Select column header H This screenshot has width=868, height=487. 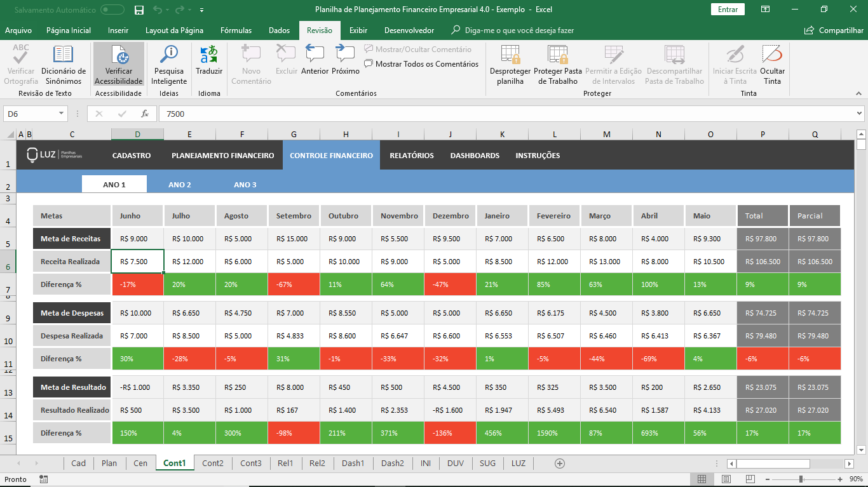(x=346, y=135)
